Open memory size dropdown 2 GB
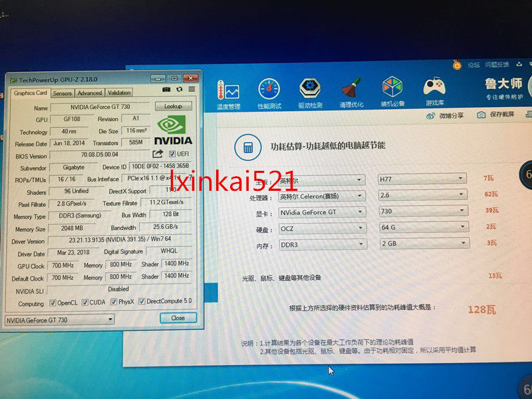This screenshot has height=399, width=532. pyautogui.click(x=424, y=243)
